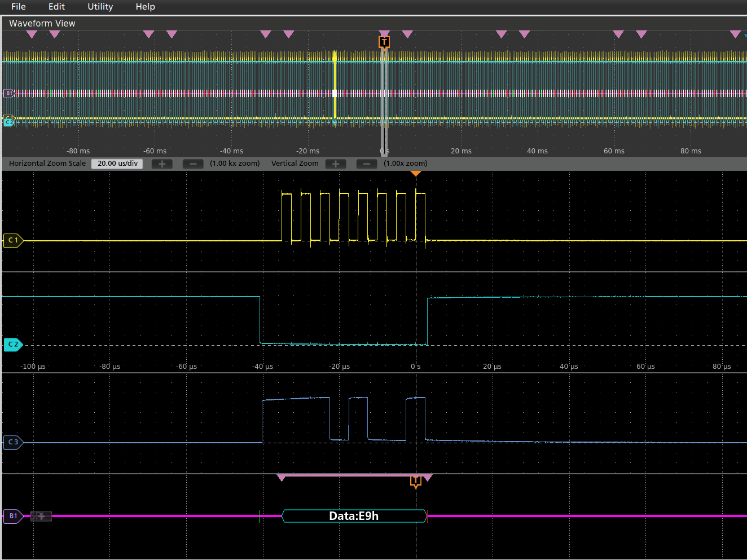Open the Help menu
Screen dimensions: 747x560
145,7
